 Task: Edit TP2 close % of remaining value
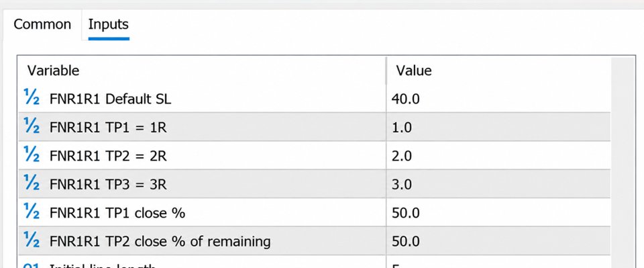[498, 241]
